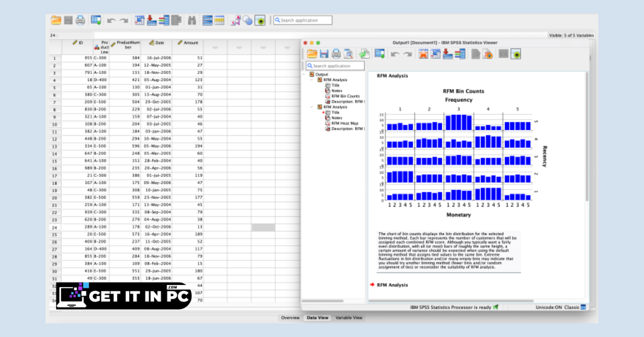Screen dimensions: 644x337
Task: Select the ProductLine column header
Action: (x=101, y=47)
